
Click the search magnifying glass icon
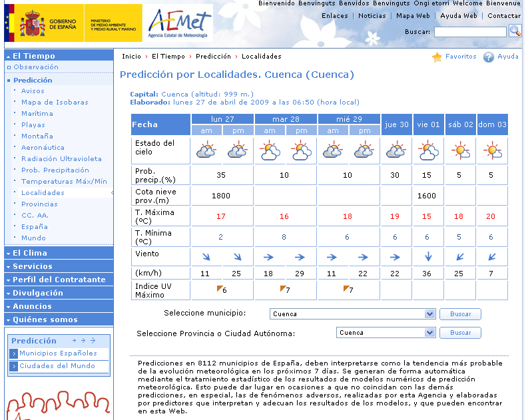pyautogui.click(x=515, y=31)
